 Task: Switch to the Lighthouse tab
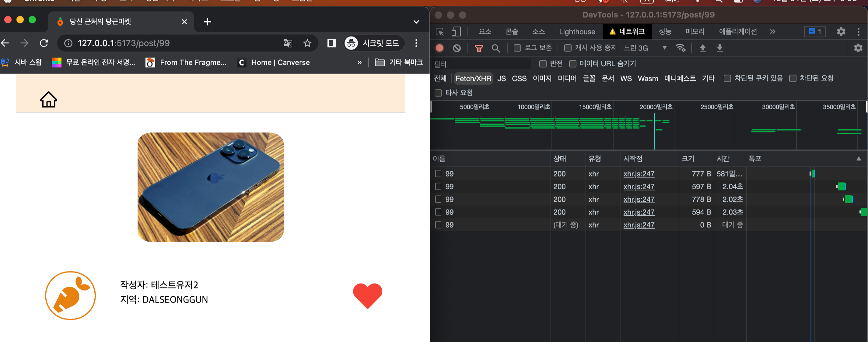click(577, 32)
